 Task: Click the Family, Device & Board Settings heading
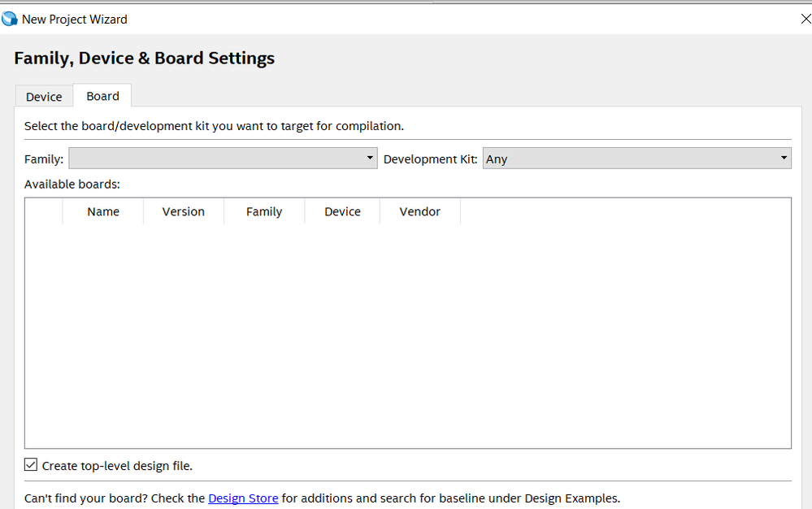145,59
